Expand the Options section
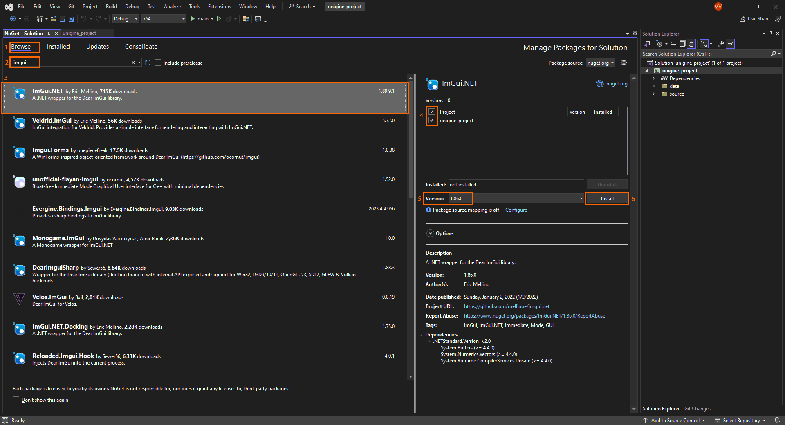The image size is (785, 425). tap(430, 233)
